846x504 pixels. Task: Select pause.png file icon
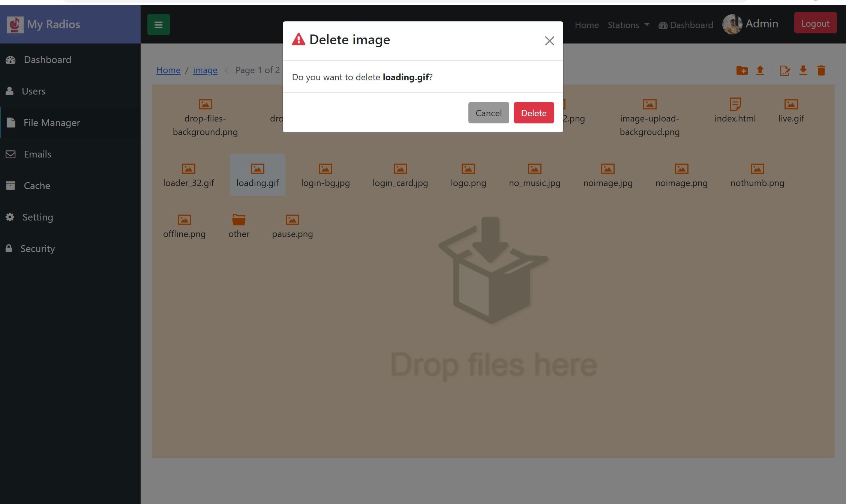[292, 220]
